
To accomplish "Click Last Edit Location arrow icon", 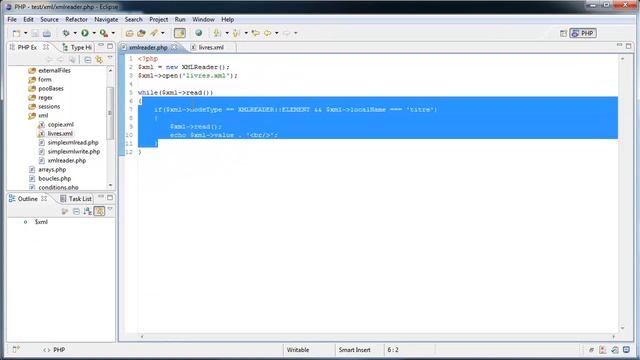I will (x=256, y=33).
